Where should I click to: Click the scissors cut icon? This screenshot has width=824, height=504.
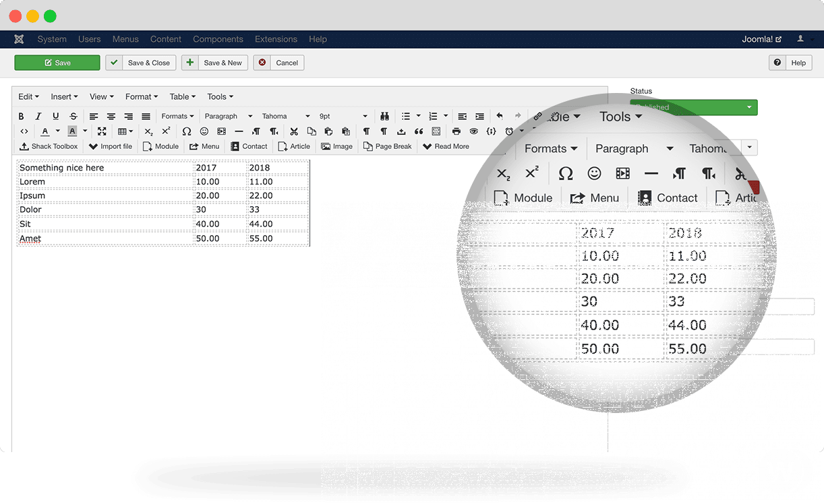coord(294,131)
